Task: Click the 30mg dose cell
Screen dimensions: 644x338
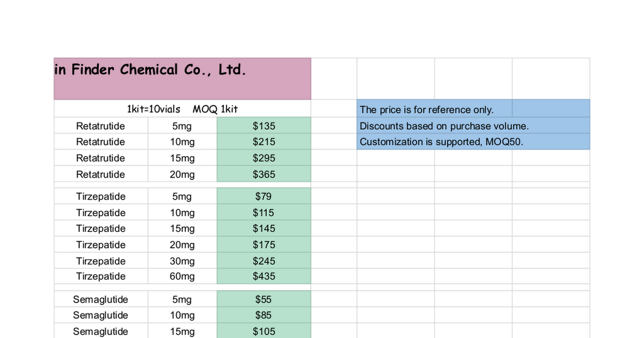Action: pos(182,261)
